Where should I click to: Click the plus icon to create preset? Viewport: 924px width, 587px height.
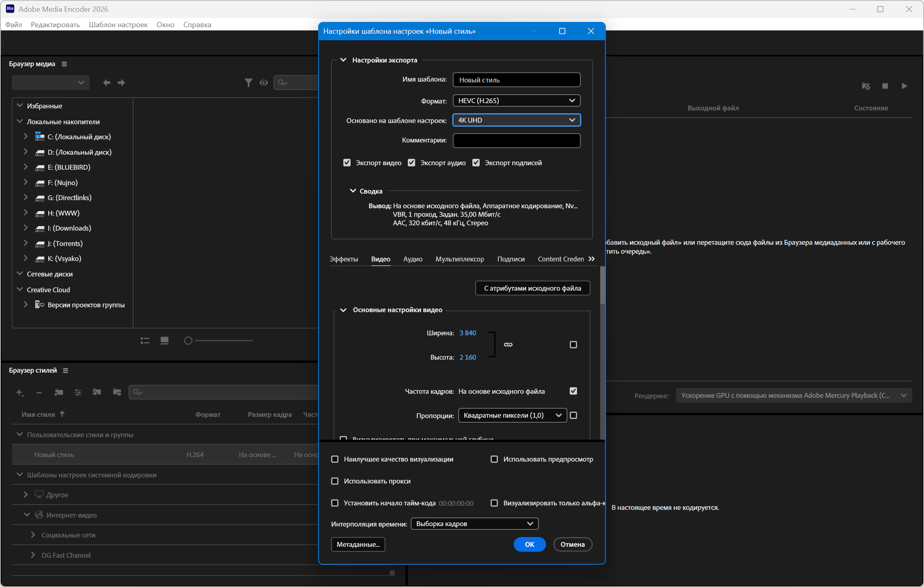click(19, 392)
